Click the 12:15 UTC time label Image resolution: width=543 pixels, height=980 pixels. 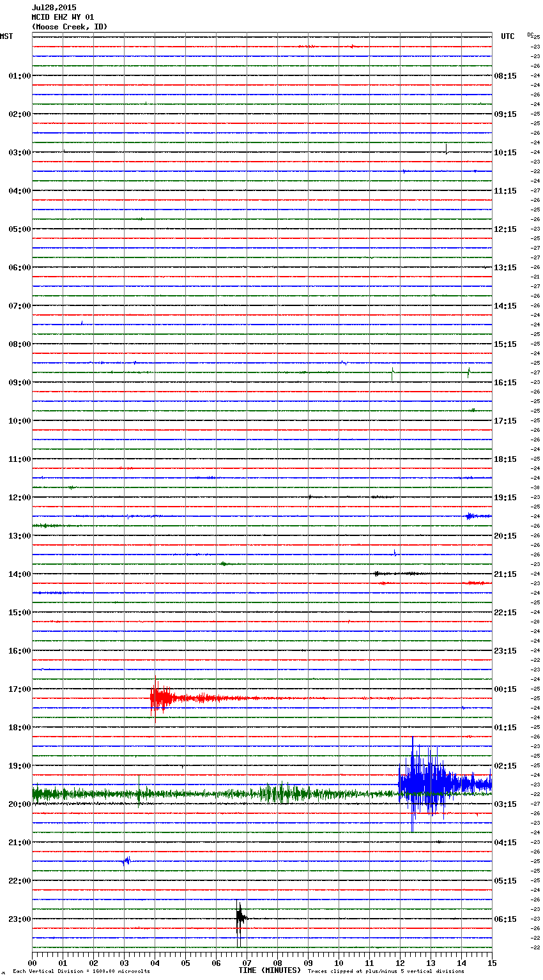pos(505,229)
